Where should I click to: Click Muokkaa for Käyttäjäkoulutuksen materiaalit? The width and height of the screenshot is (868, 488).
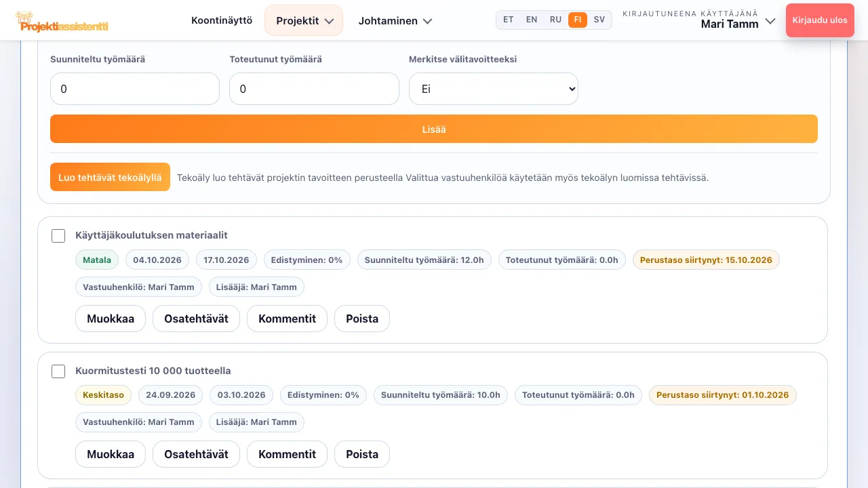coord(111,319)
